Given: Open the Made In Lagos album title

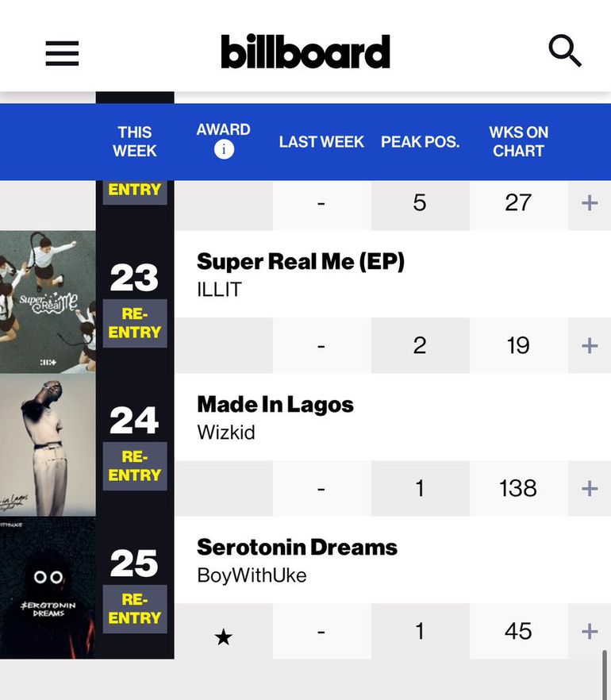Looking at the screenshot, I should point(275,404).
